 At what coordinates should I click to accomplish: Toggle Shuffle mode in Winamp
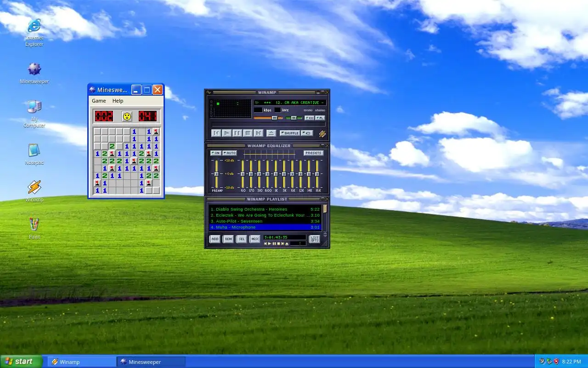290,133
